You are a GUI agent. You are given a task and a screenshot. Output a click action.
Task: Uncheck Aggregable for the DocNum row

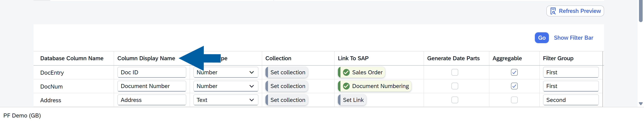[x=514, y=86]
